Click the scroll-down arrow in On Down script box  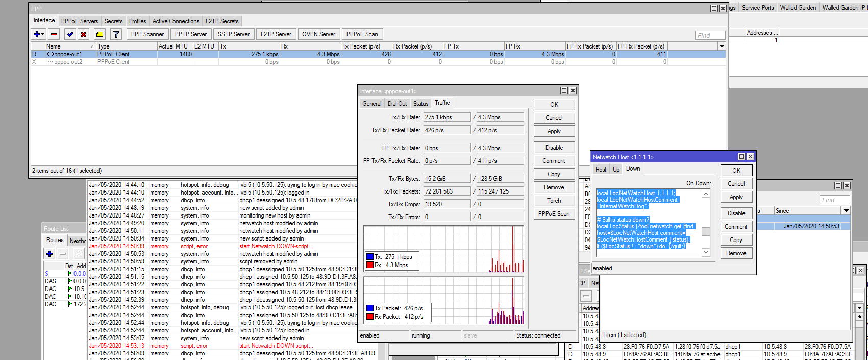706,252
